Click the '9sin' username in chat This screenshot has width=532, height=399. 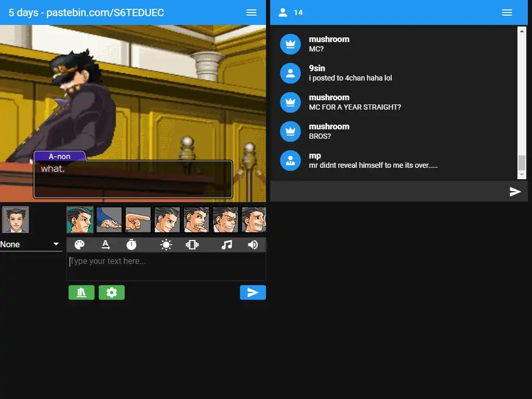[x=317, y=68]
